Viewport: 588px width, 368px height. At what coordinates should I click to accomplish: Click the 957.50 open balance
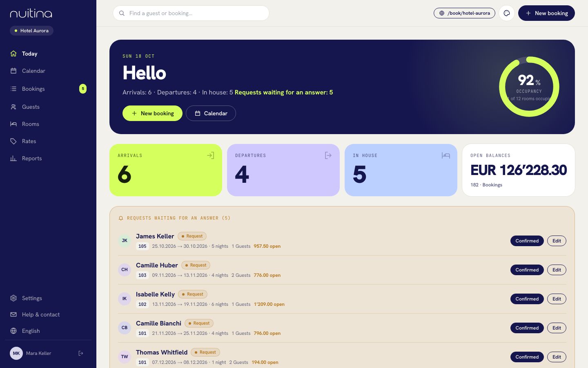tap(267, 246)
